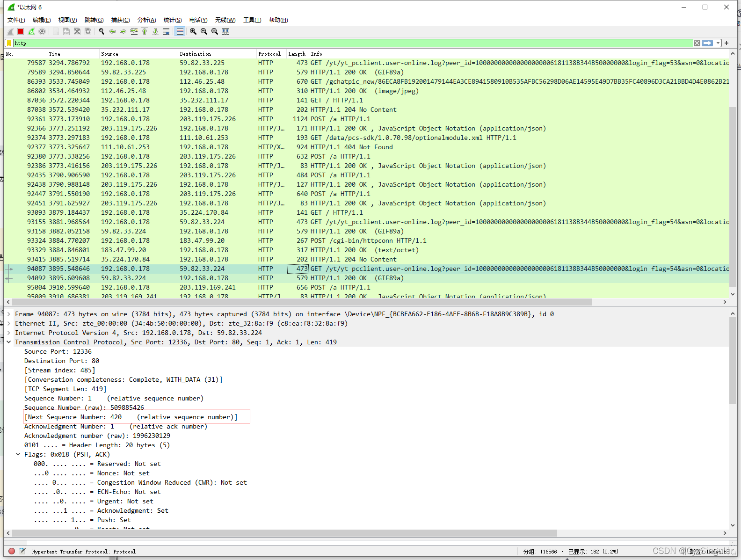
Task: Go forward to next packet arrow
Action: 123,31
